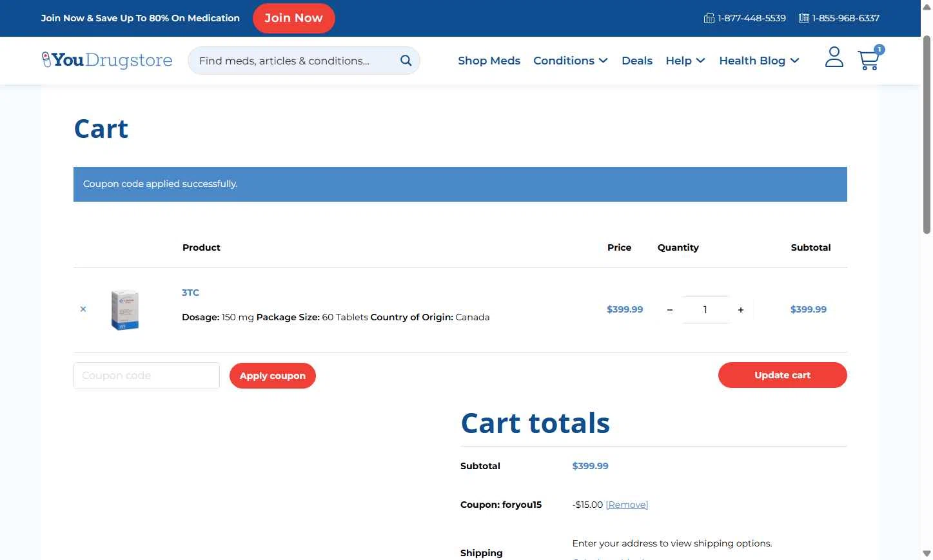The width and height of the screenshot is (933, 560).
Task: Click the 3TC price $399.99 in Price column
Action: click(625, 309)
